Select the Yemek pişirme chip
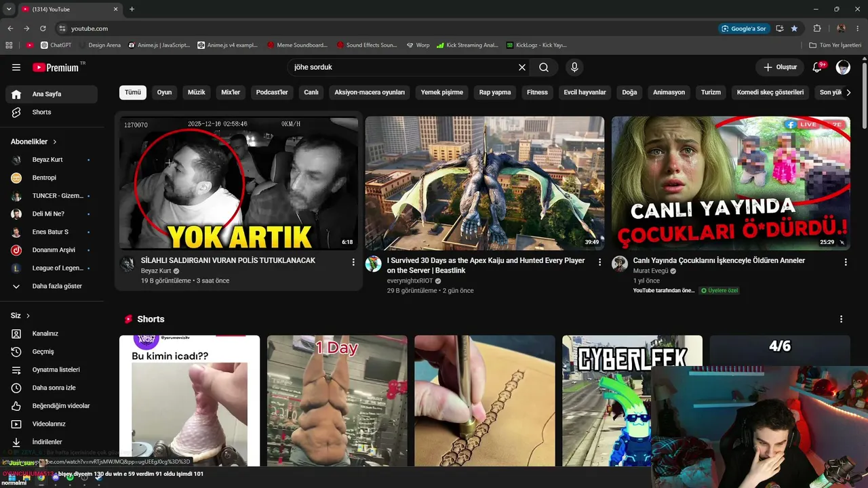The height and width of the screenshot is (488, 868). 442,92
